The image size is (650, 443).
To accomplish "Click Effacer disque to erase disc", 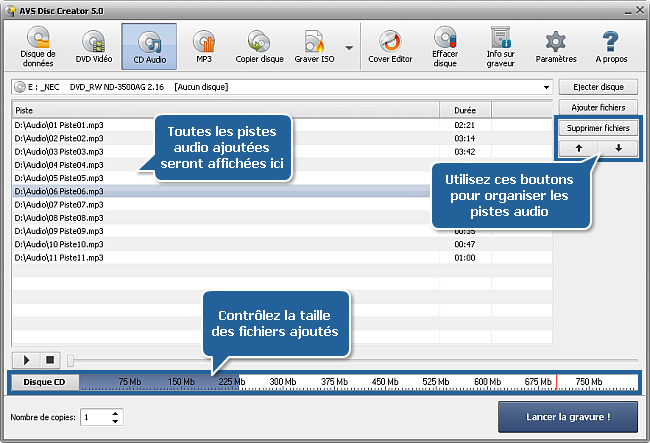I will coord(445,50).
